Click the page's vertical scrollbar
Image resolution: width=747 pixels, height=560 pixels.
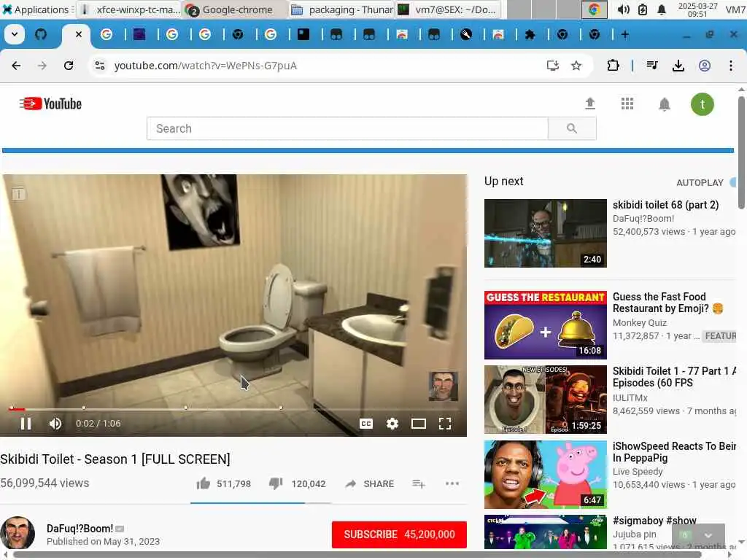click(741, 152)
